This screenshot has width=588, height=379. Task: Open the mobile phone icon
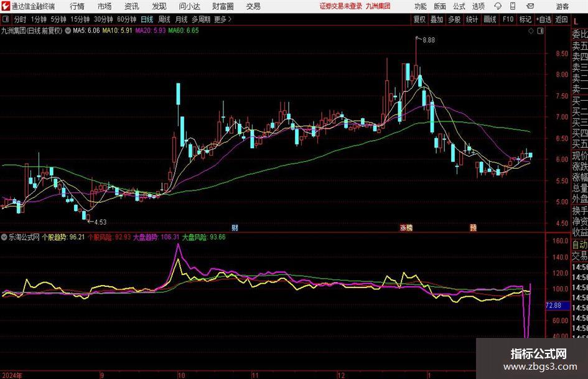513,6
